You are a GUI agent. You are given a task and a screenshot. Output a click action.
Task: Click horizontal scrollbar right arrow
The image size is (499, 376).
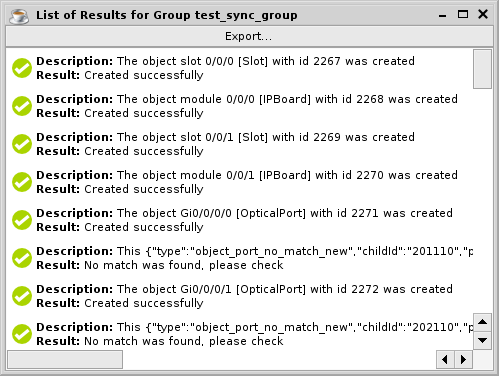[463, 359]
